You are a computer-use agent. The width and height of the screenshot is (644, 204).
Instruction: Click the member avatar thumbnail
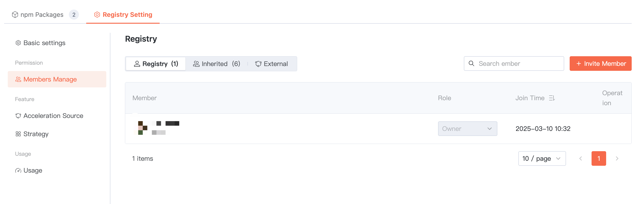141,128
